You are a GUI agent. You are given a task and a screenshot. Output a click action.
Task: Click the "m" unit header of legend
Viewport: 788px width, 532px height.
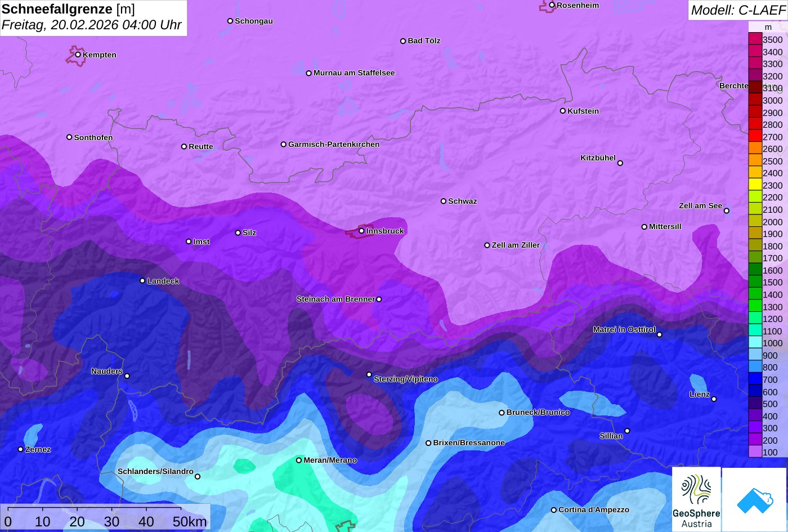pyautogui.click(x=768, y=27)
